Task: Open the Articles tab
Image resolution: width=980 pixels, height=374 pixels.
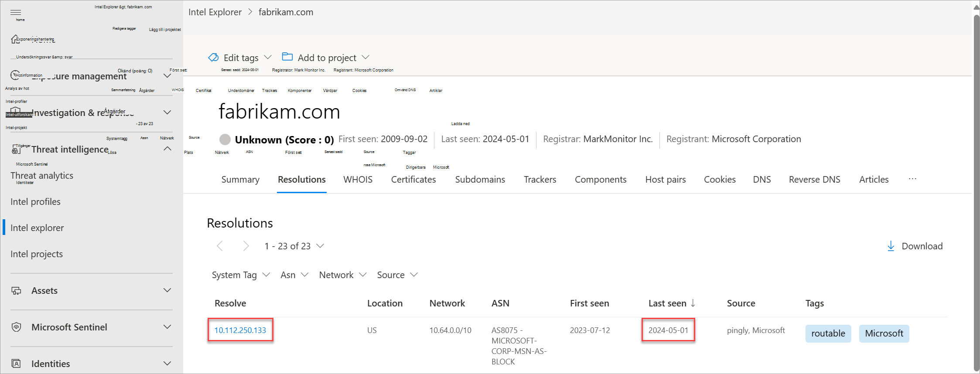Action: 874,180
